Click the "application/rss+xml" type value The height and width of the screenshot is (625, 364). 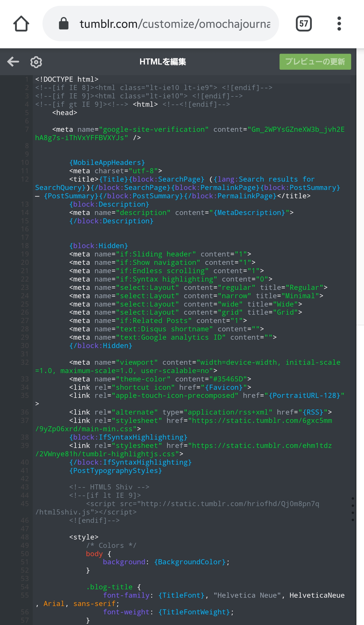pyautogui.click(x=228, y=412)
